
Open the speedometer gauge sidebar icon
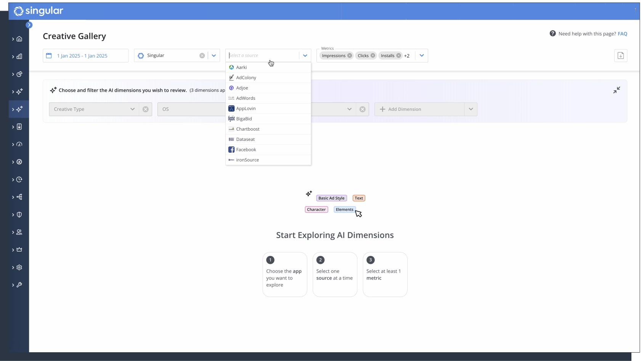point(19,144)
